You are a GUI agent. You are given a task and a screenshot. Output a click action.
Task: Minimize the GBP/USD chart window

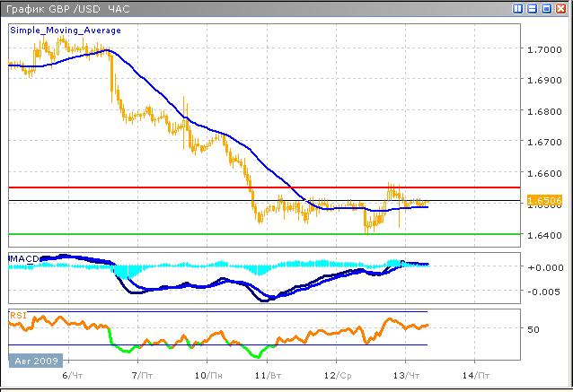click(533, 8)
